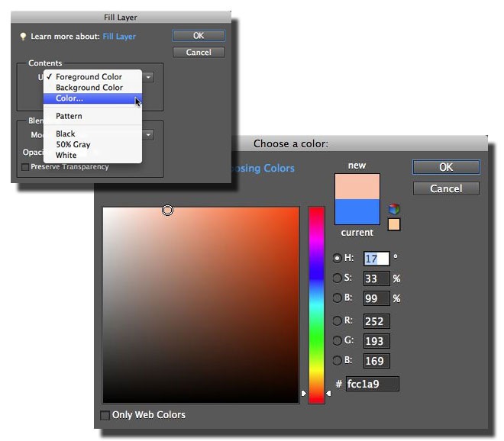Click the green value field showing 193
Image resolution: width=504 pixels, height=441 pixels.
376,341
